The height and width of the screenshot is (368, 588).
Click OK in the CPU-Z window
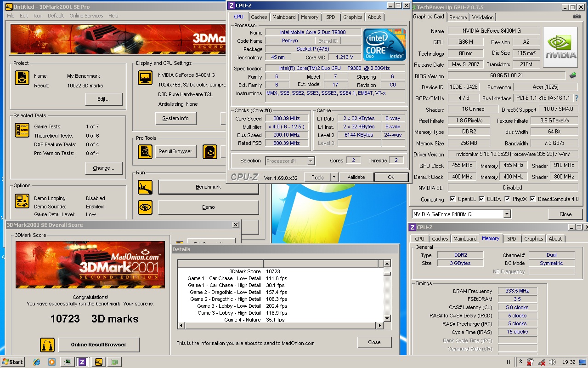[x=391, y=177]
